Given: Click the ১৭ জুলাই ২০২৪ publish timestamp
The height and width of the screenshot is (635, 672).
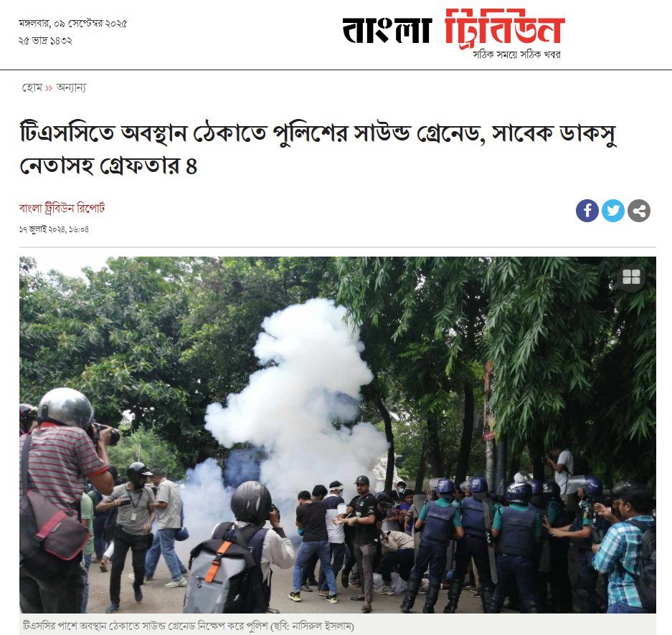Looking at the screenshot, I should click(54, 229).
